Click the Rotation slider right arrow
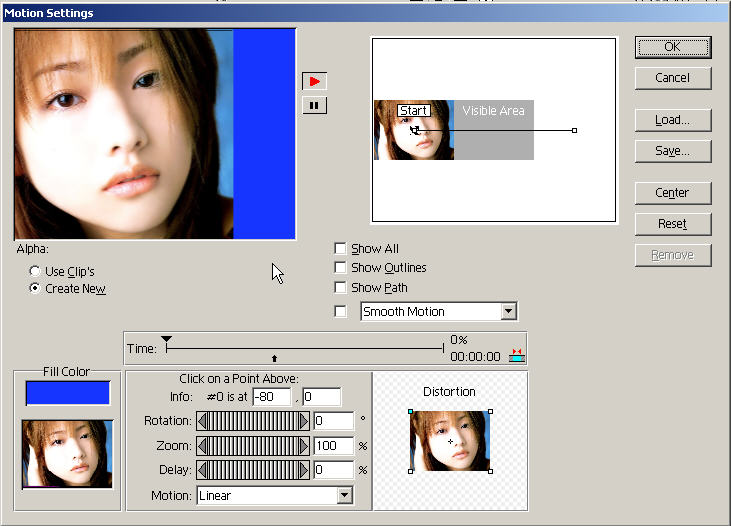This screenshot has height=526, width=731. pyautogui.click(x=304, y=421)
